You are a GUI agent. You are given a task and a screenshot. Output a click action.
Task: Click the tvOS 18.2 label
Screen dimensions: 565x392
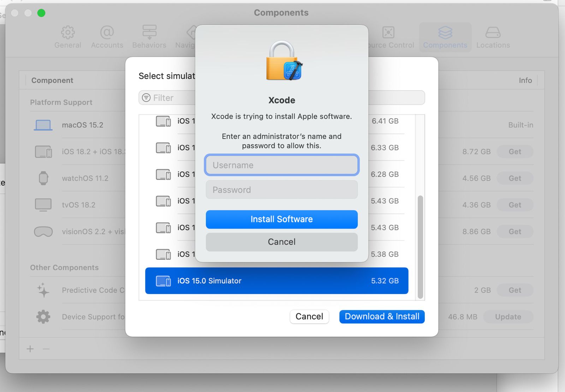78,205
